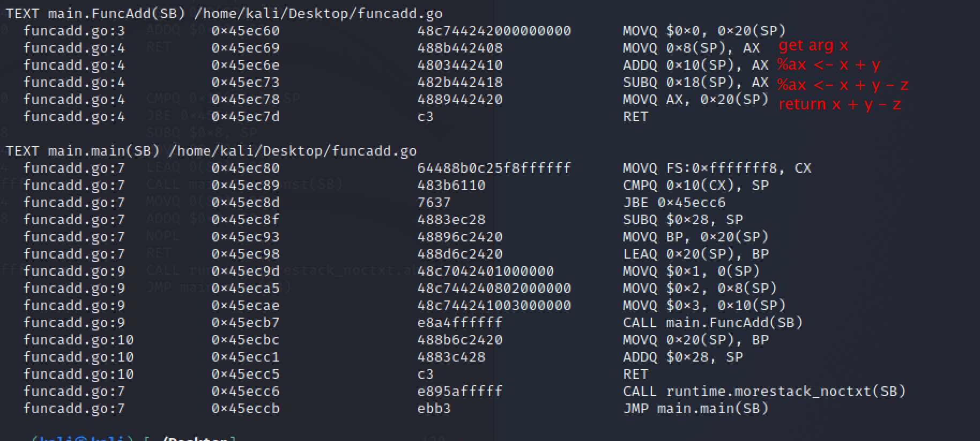Click opcode bytes 48c744242000000000
980x441 pixels.
tap(494, 31)
